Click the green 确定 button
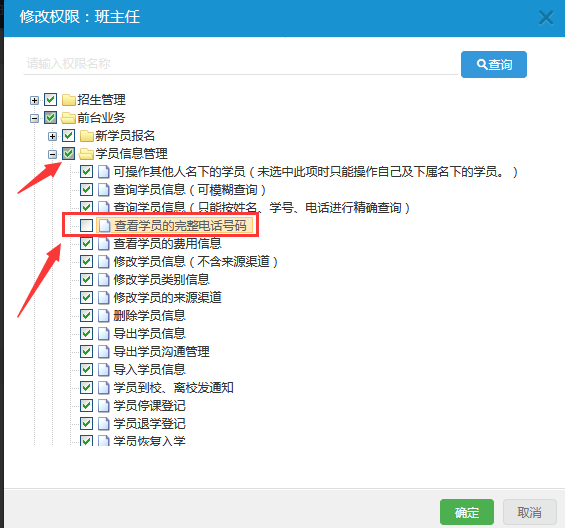The height and width of the screenshot is (528, 565). point(467,512)
